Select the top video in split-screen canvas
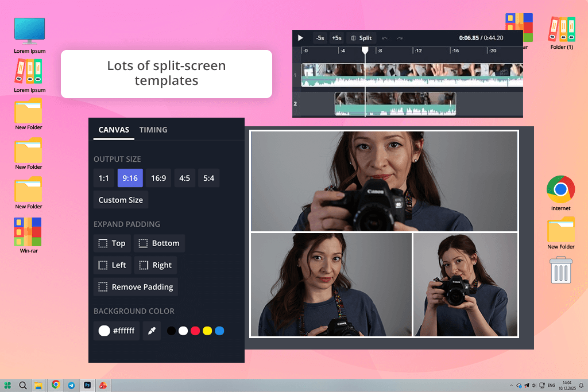Screen dimensions: 588x392 point(384,181)
